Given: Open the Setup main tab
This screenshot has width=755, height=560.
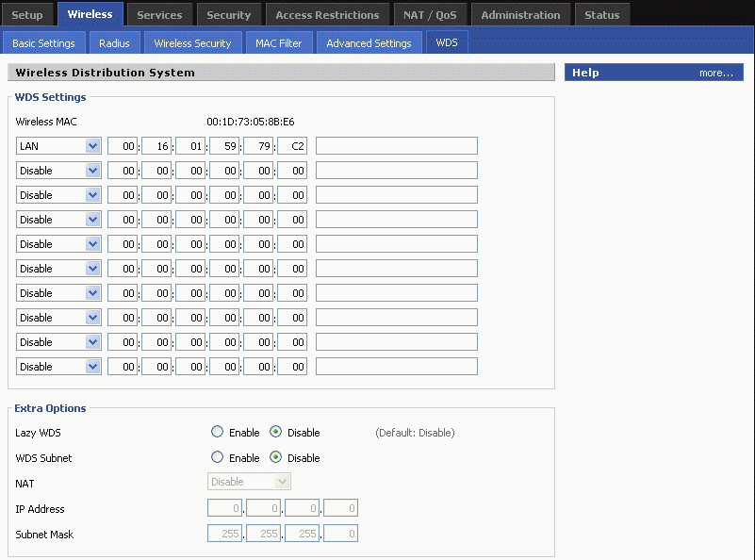Looking at the screenshot, I should tap(27, 15).
